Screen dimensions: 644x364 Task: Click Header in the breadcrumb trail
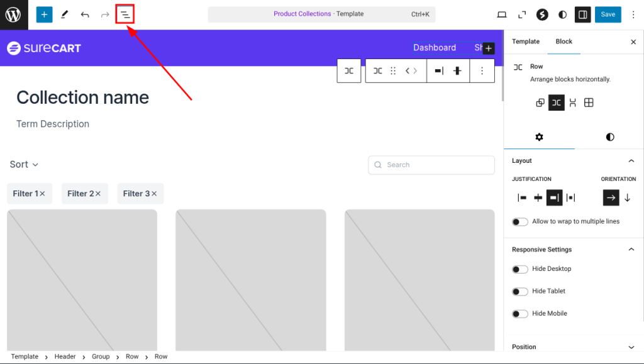click(x=65, y=356)
